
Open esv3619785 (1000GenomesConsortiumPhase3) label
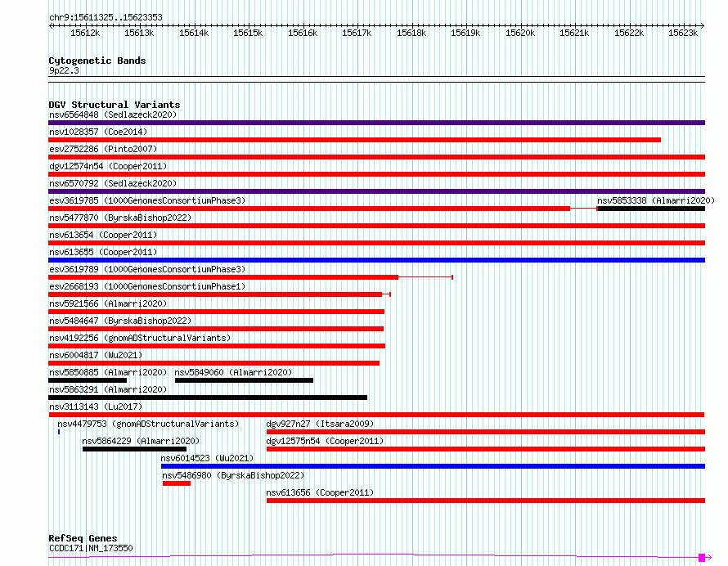pos(147,200)
